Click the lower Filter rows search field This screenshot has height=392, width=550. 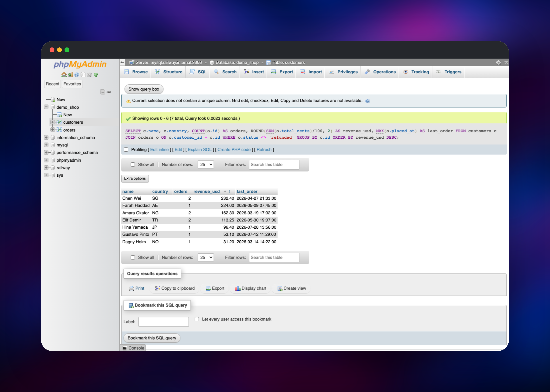pyautogui.click(x=274, y=257)
